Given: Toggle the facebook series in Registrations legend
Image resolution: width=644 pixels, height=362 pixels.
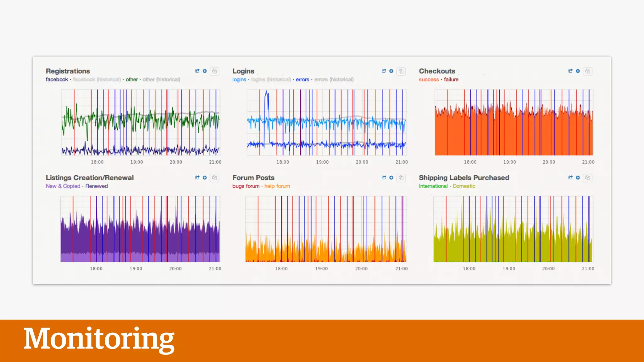Looking at the screenshot, I should pos(57,80).
